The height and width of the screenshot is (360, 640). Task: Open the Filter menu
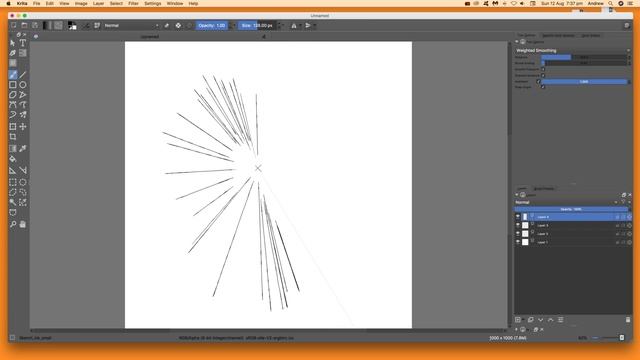133,3
